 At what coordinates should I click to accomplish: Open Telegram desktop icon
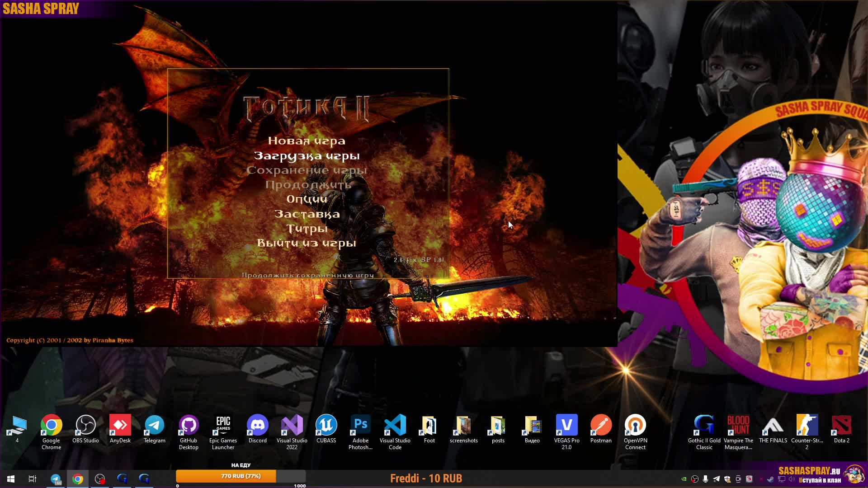tap(154, 426)
